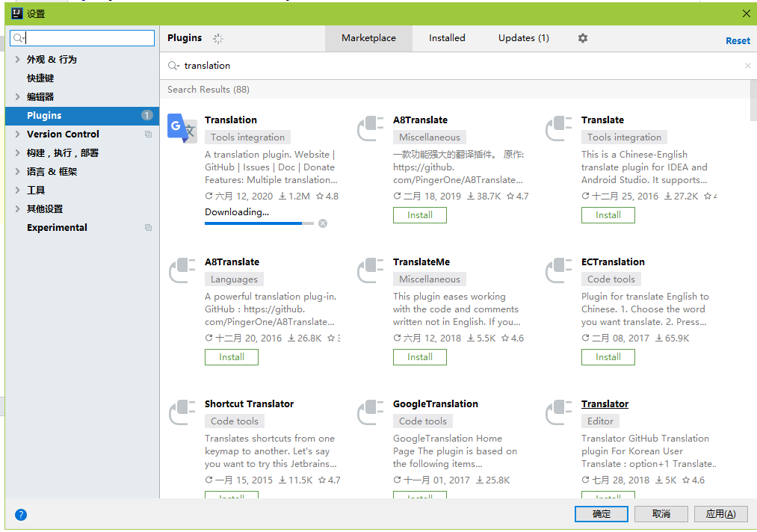
Task: Expand the 外观 & 行为 settings node
Action: pos(17,59)
